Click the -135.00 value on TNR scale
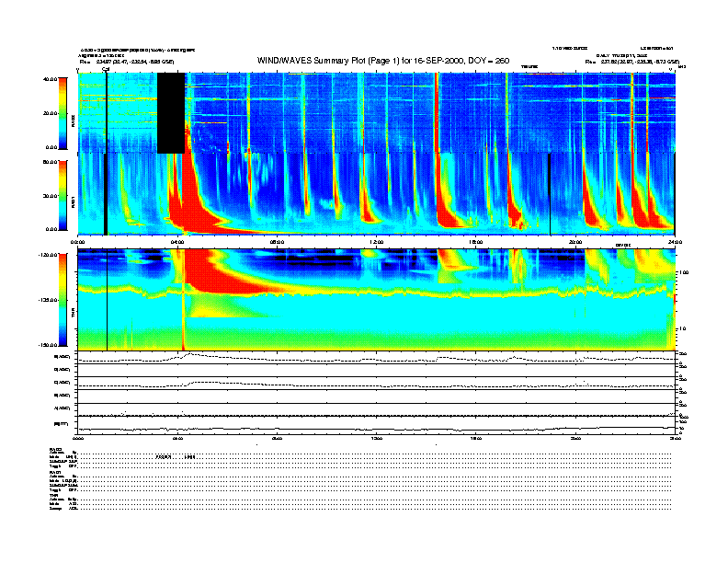Viewport: 728px width, 563px height. tap(48, 300)
